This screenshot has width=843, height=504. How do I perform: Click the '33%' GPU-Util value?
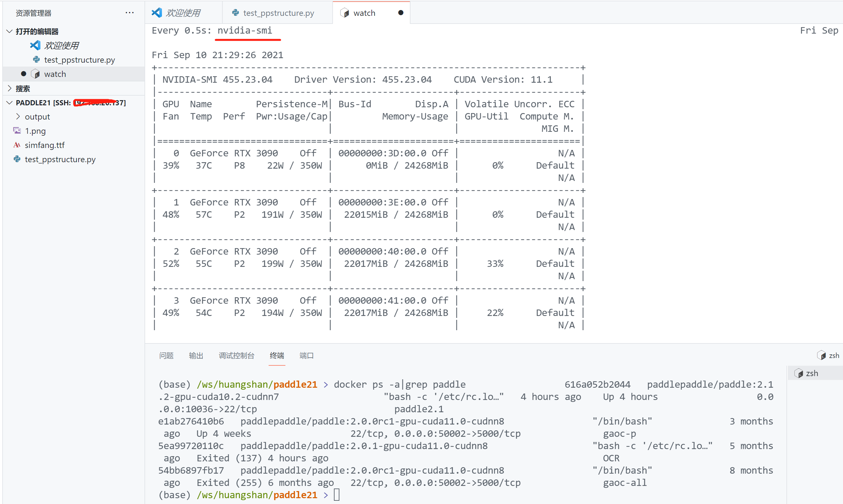pos(495,264)
